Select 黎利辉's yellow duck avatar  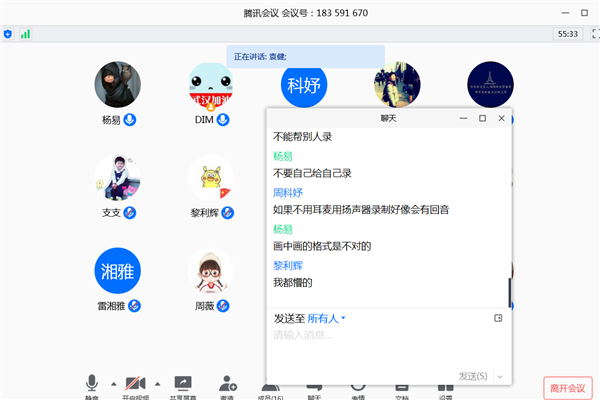click(211, 178)
